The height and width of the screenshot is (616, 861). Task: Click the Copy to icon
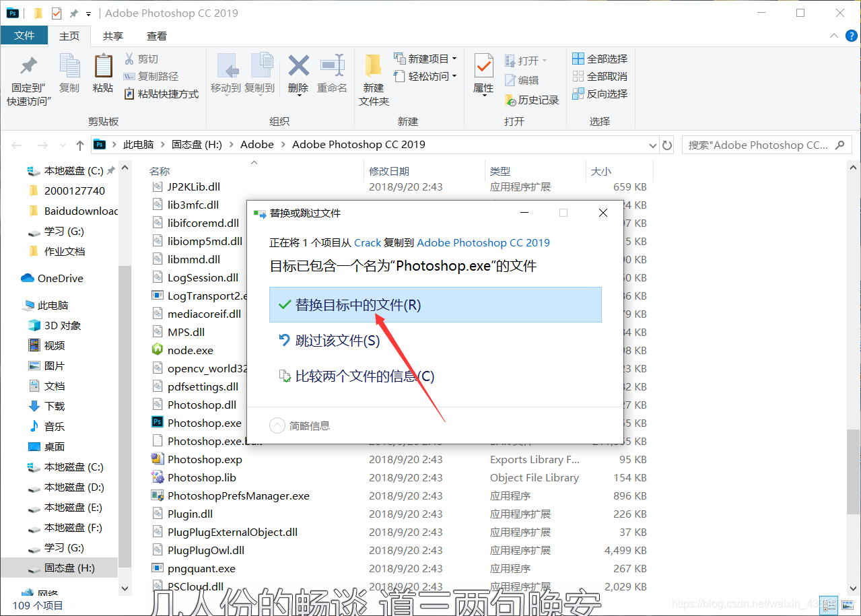(261, 66)
